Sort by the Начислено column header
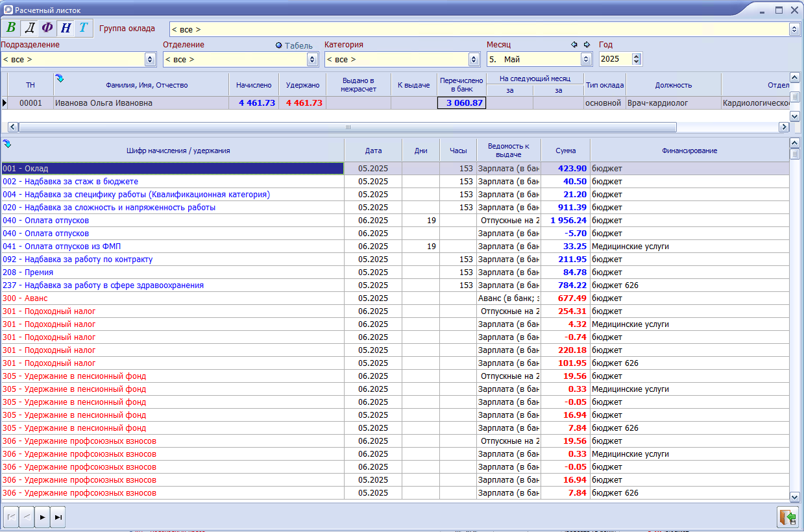The height and width of the screenshot is (532, 804). click(x=254, y=85)
